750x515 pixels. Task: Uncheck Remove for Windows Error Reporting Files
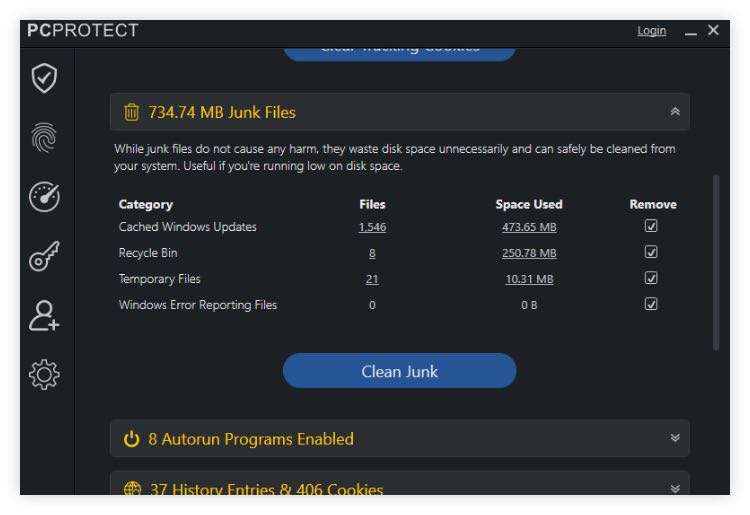651,304
